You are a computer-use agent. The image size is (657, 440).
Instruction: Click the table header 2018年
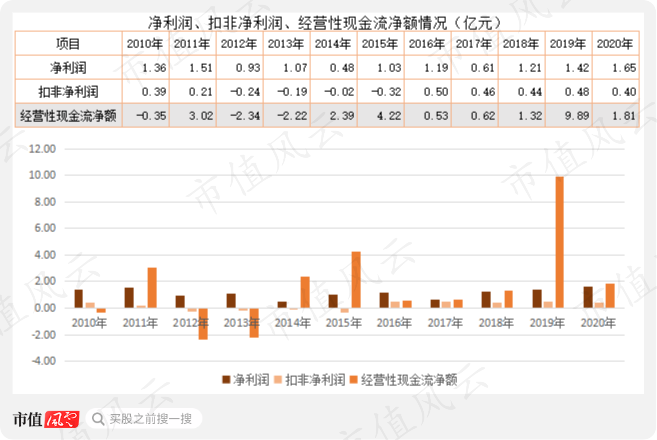click(521, 44)
